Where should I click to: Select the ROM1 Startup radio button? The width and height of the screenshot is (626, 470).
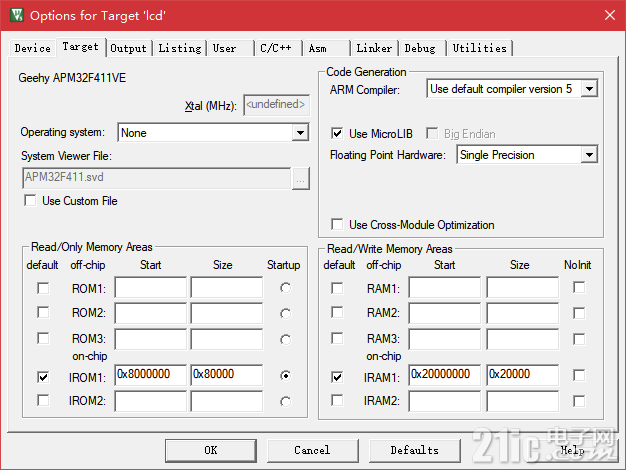tap(285, 288)
